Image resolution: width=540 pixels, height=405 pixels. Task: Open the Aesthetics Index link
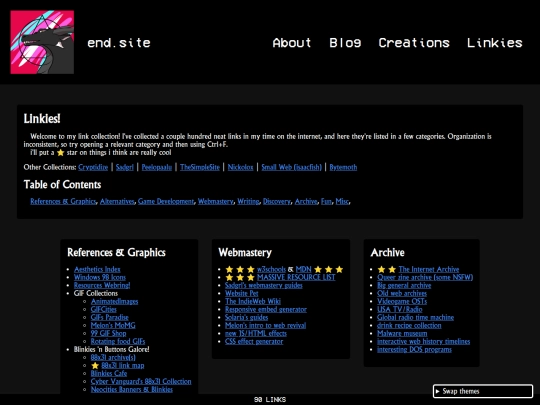tap(97, 269)
